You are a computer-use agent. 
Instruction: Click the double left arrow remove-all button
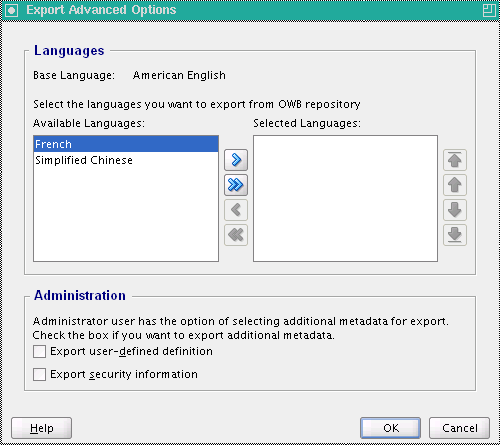236,235
